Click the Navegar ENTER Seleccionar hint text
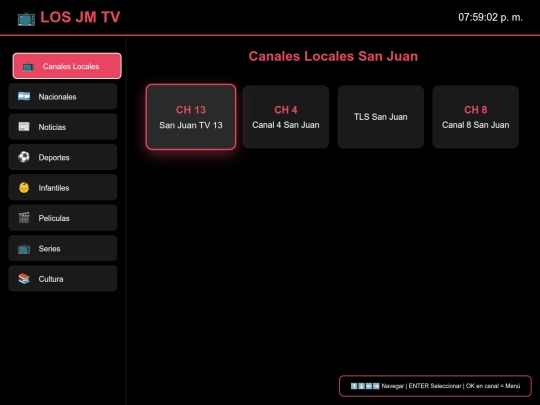 pos(451,386)
